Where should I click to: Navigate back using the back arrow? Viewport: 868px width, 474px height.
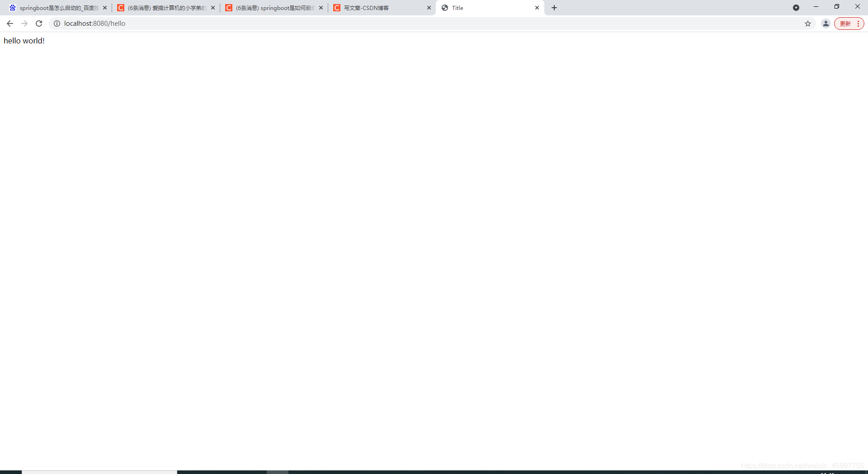10,24
